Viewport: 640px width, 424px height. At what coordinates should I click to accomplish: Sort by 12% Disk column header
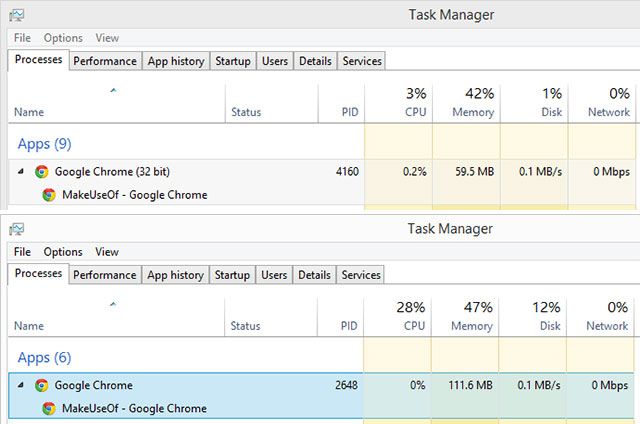tap(532, 317)
